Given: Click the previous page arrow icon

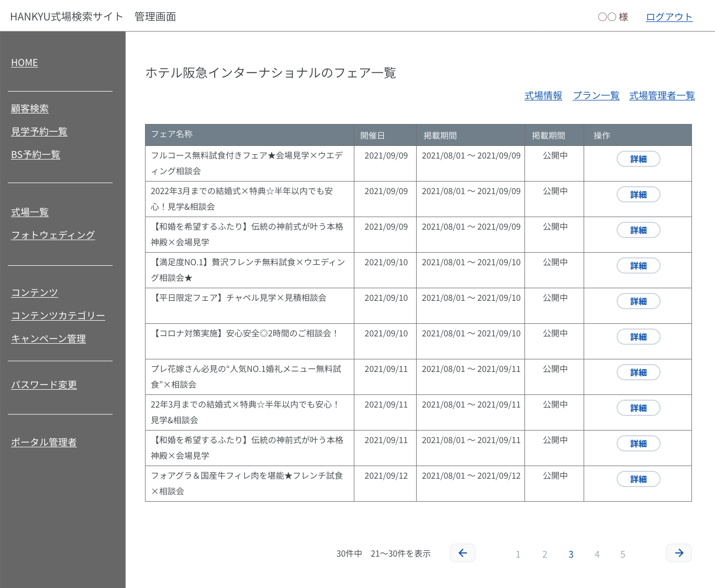Looking at the screenshot, I should (463, 553).
